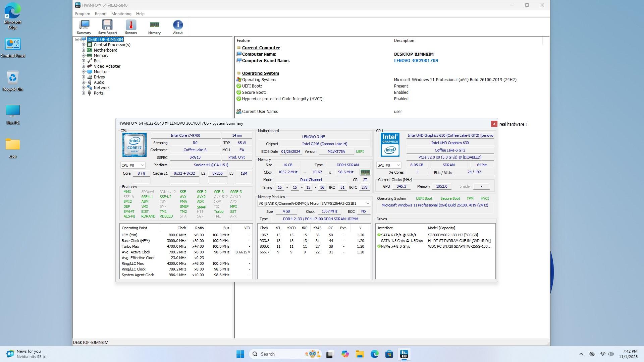Click the Save Report floppy icon
Viewport: 644px width, 362px height.
click(x=107, y=27)
